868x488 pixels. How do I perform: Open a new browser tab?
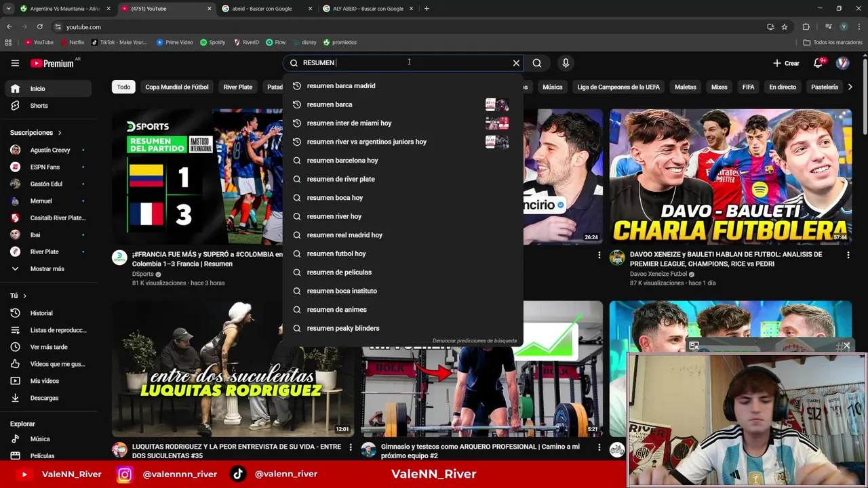pyautogui.click(x=427, y=9)
